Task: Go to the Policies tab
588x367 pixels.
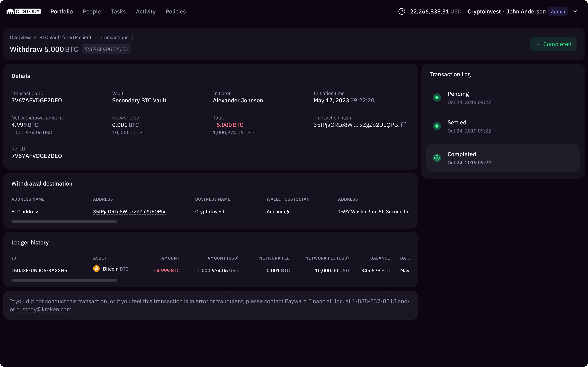Action: click(x=176, y=11)
